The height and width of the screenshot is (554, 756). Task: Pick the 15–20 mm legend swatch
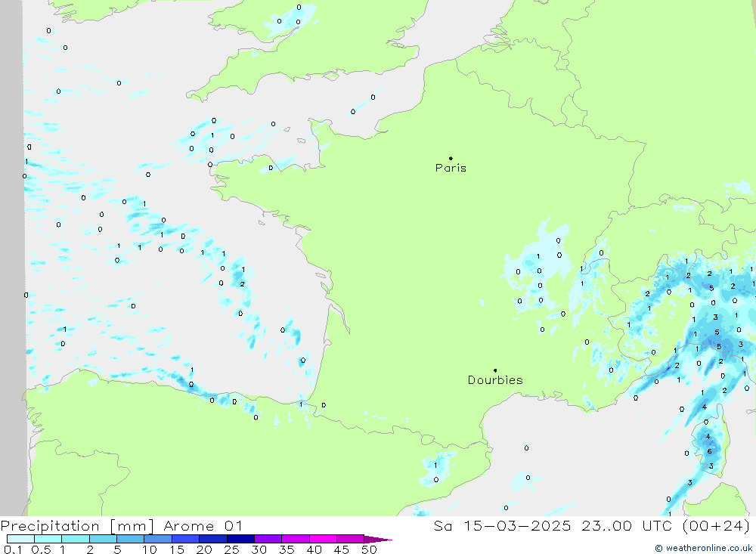pos(185,539)
